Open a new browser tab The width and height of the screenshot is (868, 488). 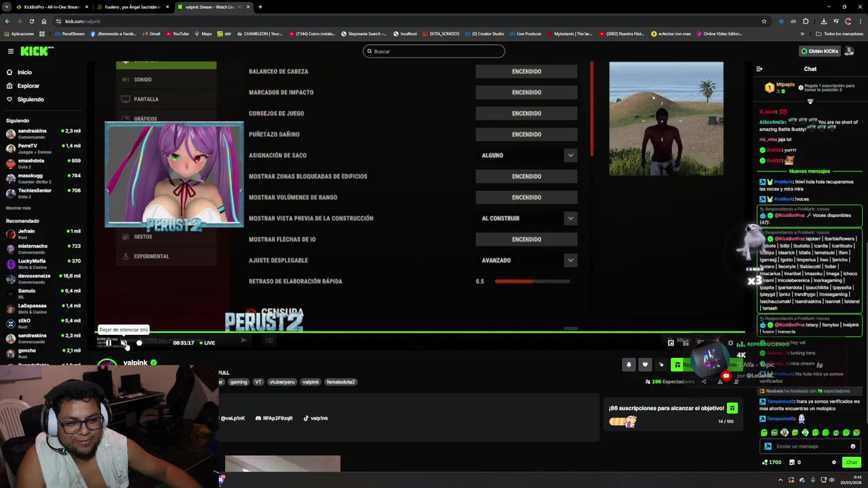pos(260,7)
